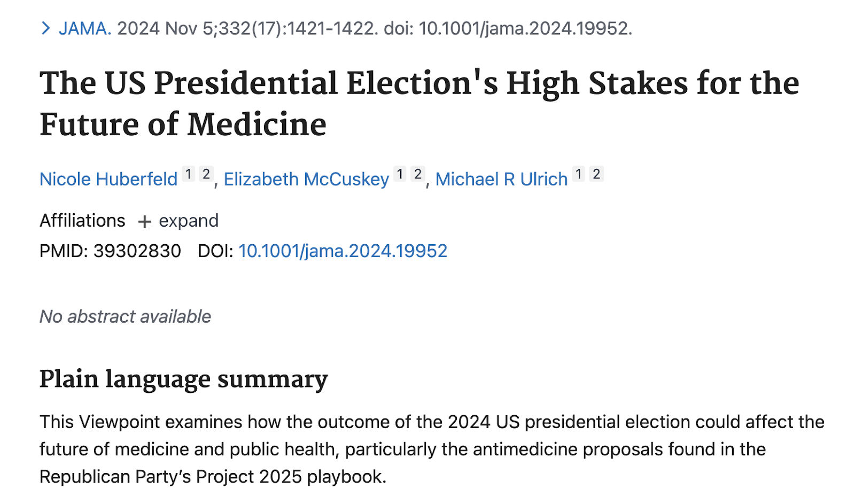This screenshot has width=855, height=504.
Task: Click the Affiliations label
Action: [x=82, y=220]
